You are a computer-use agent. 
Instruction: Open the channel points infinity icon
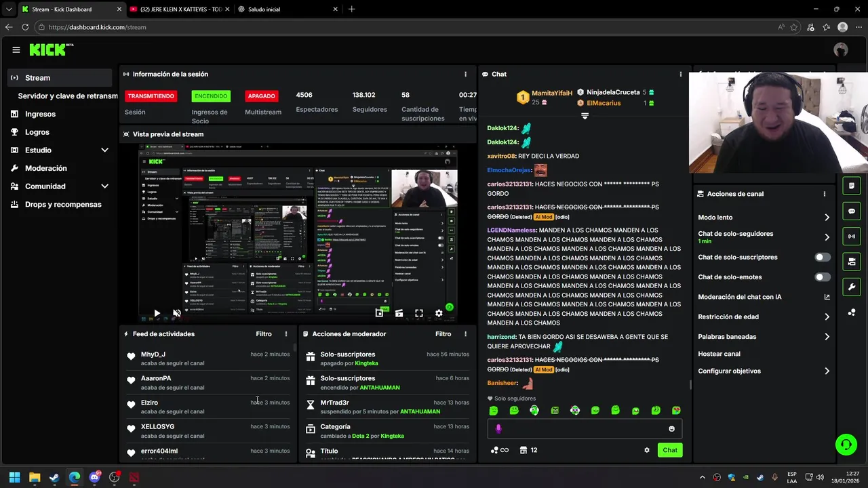pos(500,450)
